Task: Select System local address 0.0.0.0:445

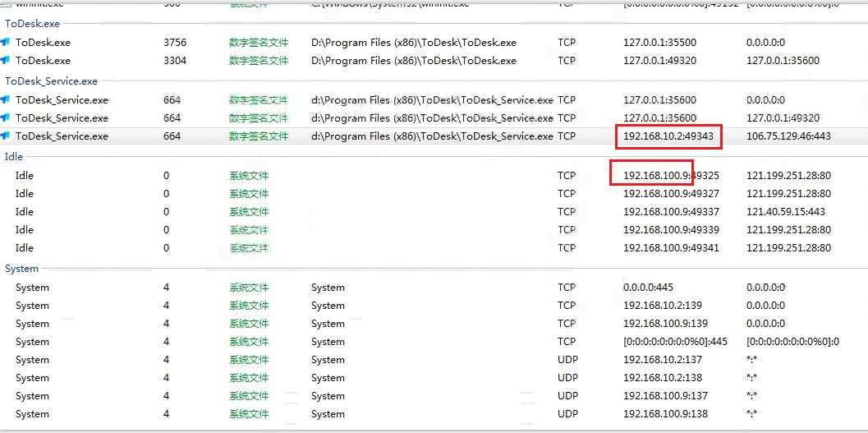Action: pyautogui.click(x=648, y=288)
